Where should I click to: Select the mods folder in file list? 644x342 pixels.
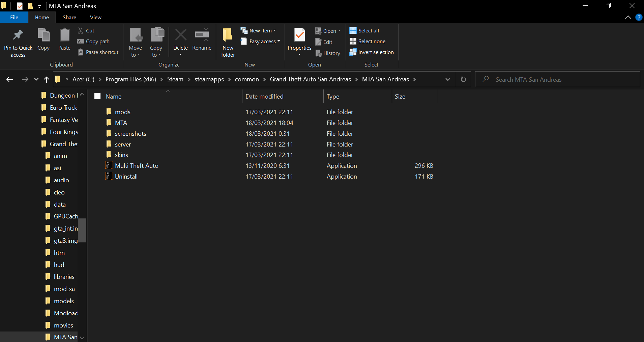pos(122,112)
